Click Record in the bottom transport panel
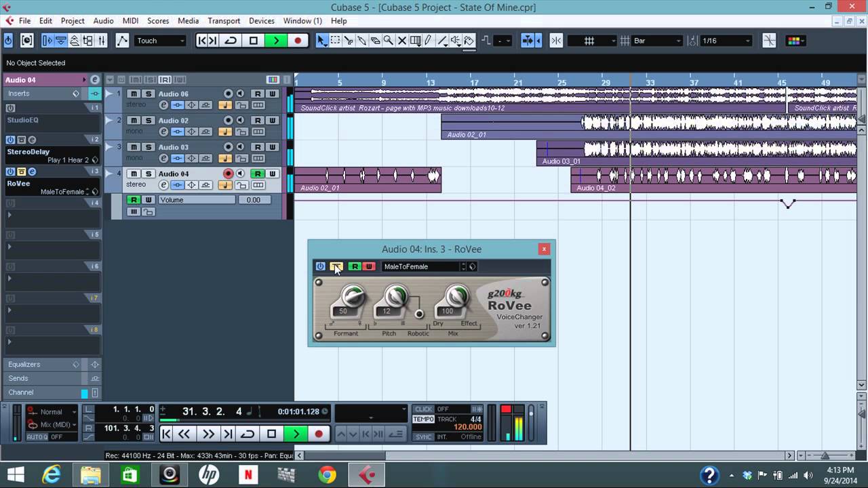This screenshot has width=868, height=488. point(319,434)
